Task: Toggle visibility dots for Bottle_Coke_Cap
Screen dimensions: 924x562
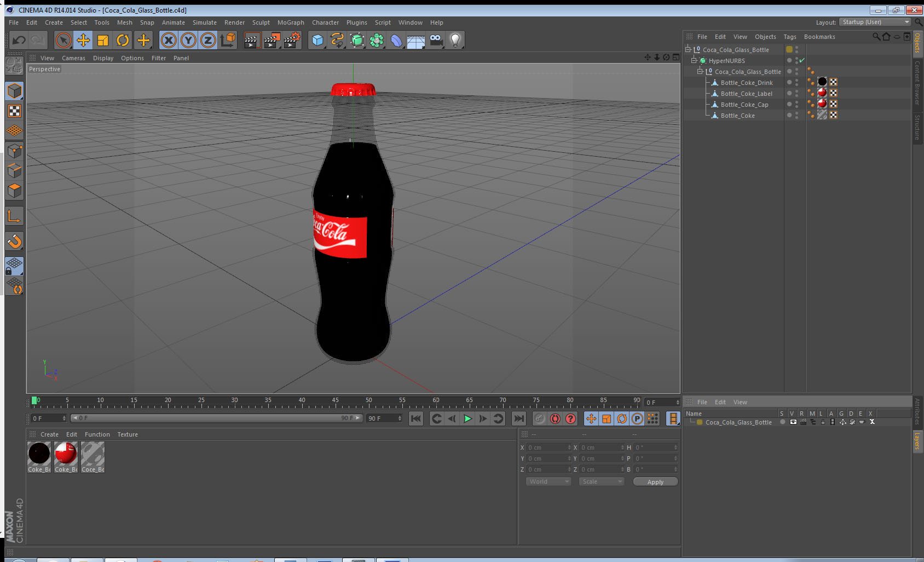Action: [796, 104]
